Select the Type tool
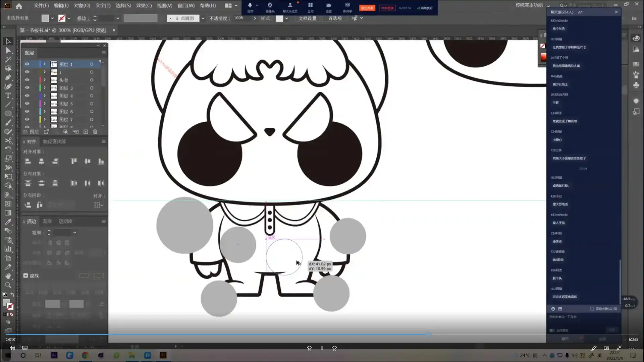644x362 pixels. (8, 96)
